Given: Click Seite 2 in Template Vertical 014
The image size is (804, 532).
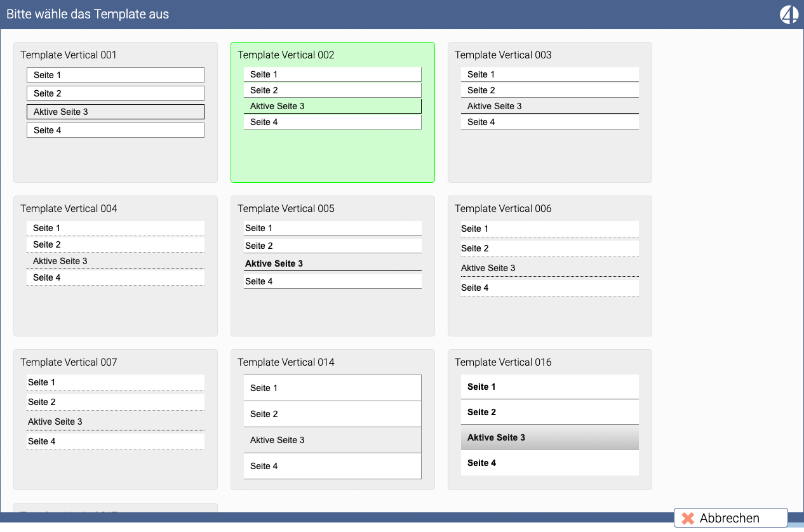Looking at the screenshot, I should point(333,414).
